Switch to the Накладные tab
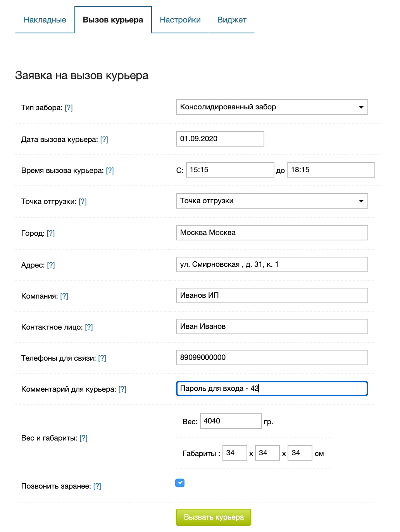 [45, 20]
